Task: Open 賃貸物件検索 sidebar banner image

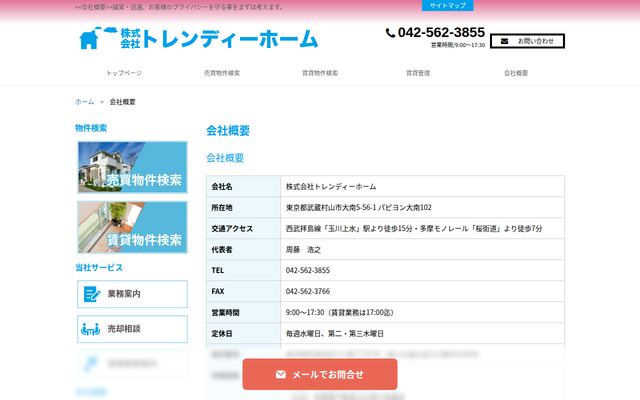Action: 132,227
